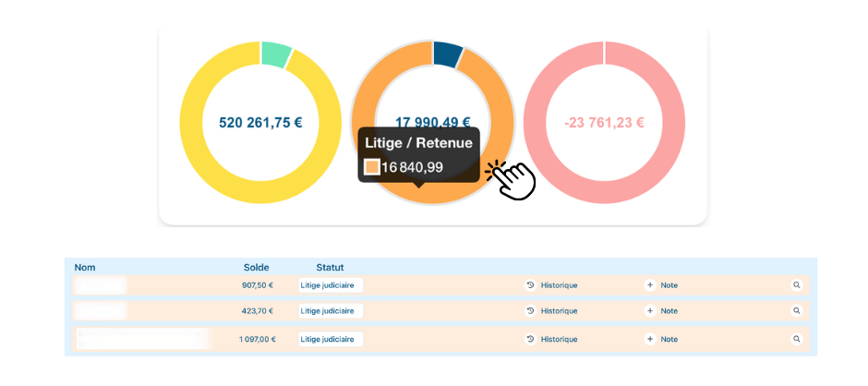Select the blue segment of the orange donut

[448, 54]
